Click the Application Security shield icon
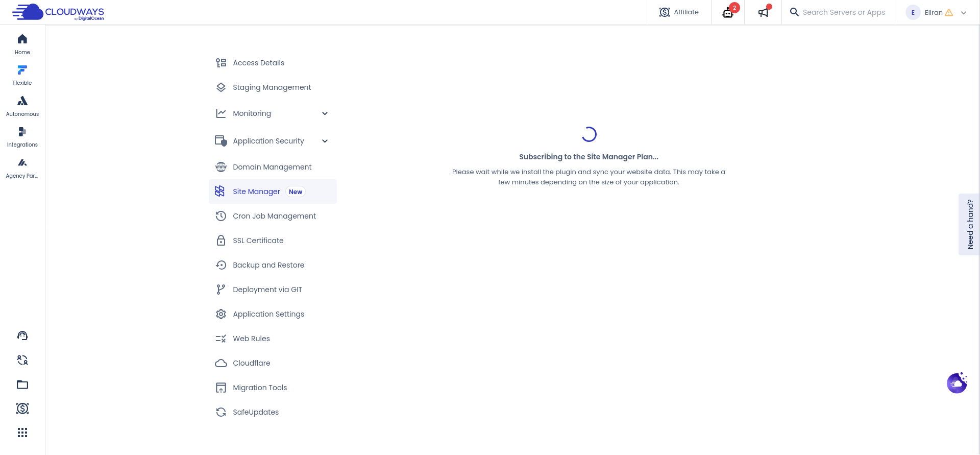The height and width of the screenshot is (455, 980). [221, 140]
